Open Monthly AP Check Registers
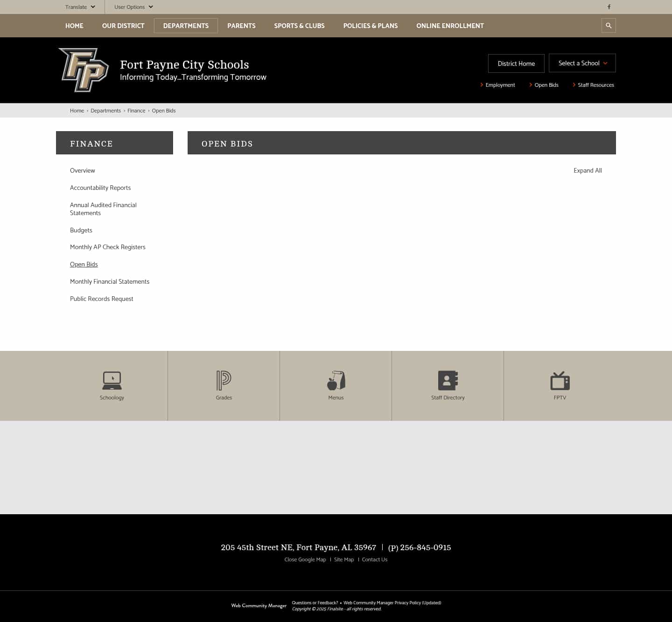Screen dimensions: 672x622 (108, 247)
